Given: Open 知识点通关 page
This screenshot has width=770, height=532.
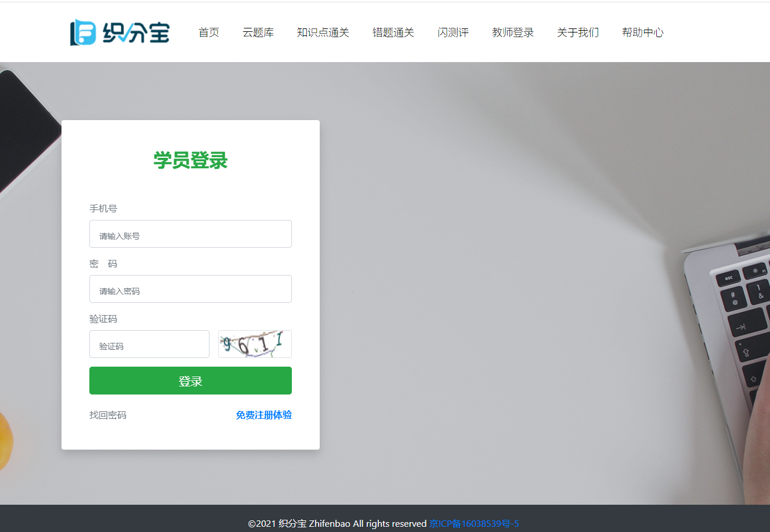Looking at the screenshot, I should coord(323,32).
